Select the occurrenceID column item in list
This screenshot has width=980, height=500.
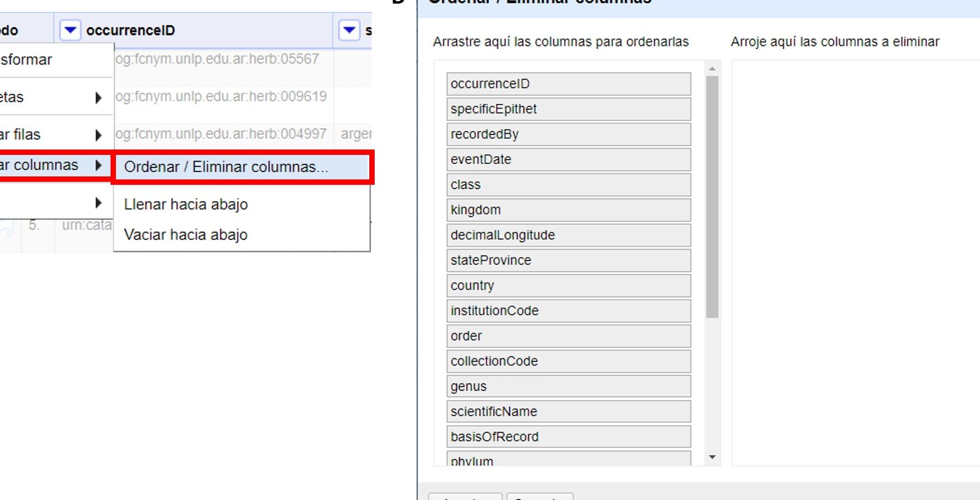coord(568,84)
